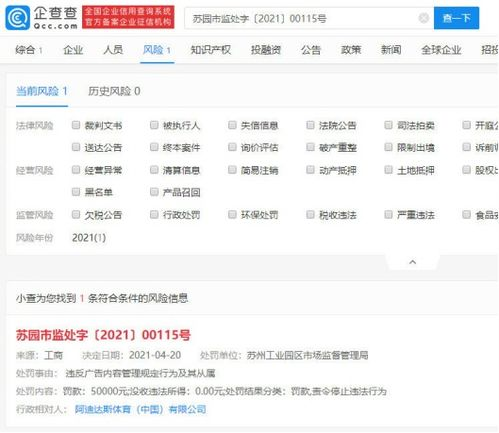Check the 土地抵押 checkbox

tap(388, 170)
